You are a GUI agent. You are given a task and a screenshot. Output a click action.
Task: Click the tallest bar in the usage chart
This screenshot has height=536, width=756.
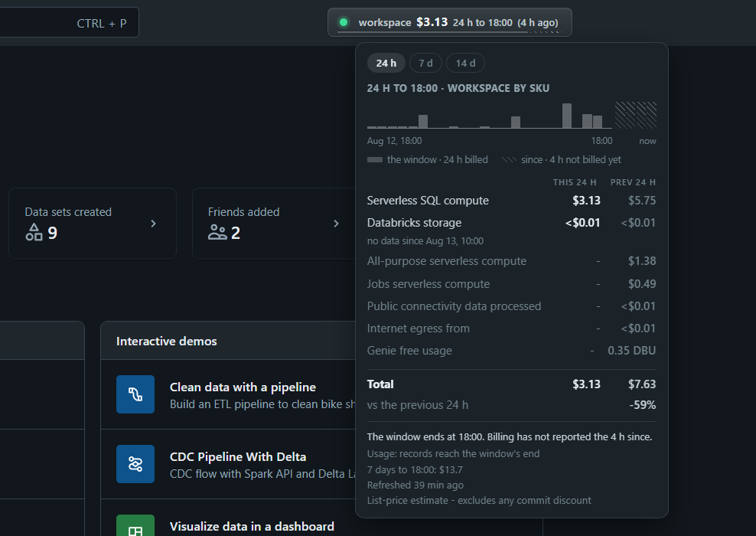pyautogui.click(x=567, y=116)
